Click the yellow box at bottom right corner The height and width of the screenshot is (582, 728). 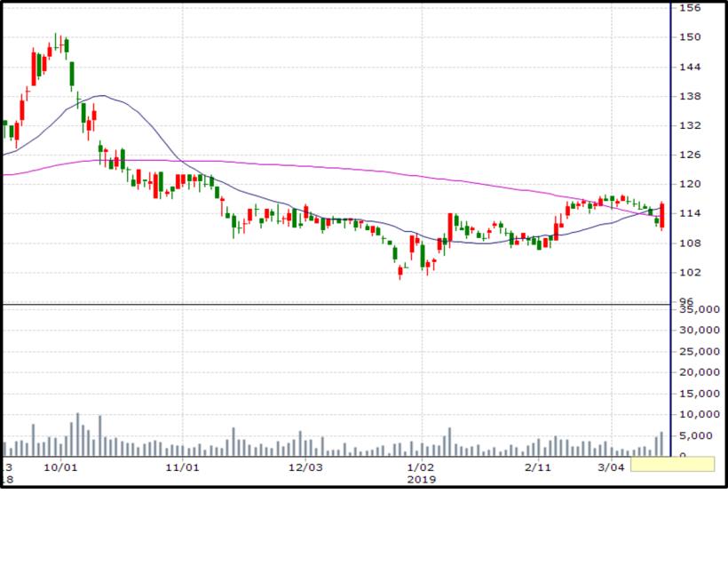(672, 464)
